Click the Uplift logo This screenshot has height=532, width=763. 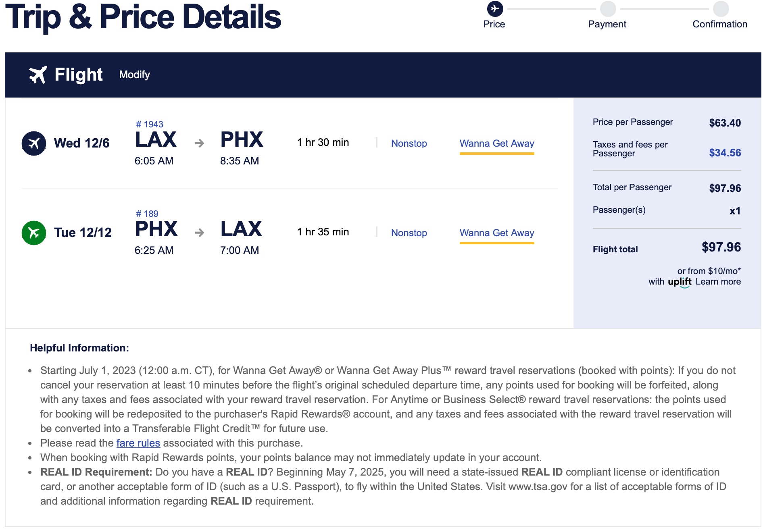coord(680,282)
